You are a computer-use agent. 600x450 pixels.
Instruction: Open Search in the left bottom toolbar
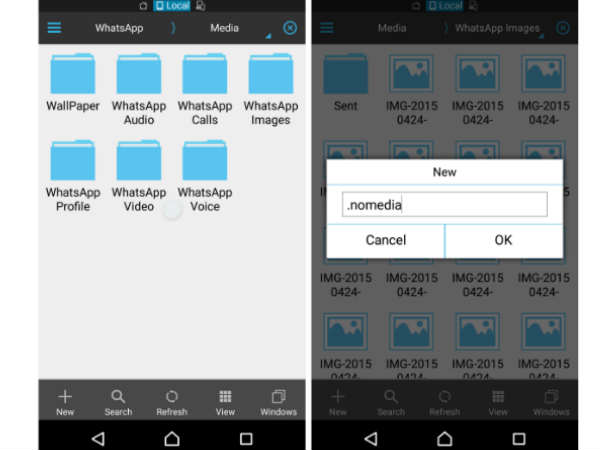[118, 401]
